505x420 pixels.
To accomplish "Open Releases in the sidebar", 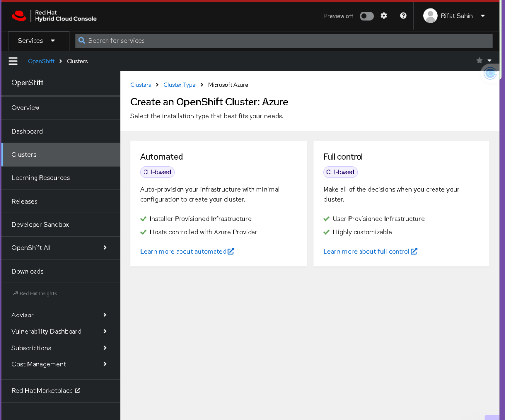I will point(61,201).
